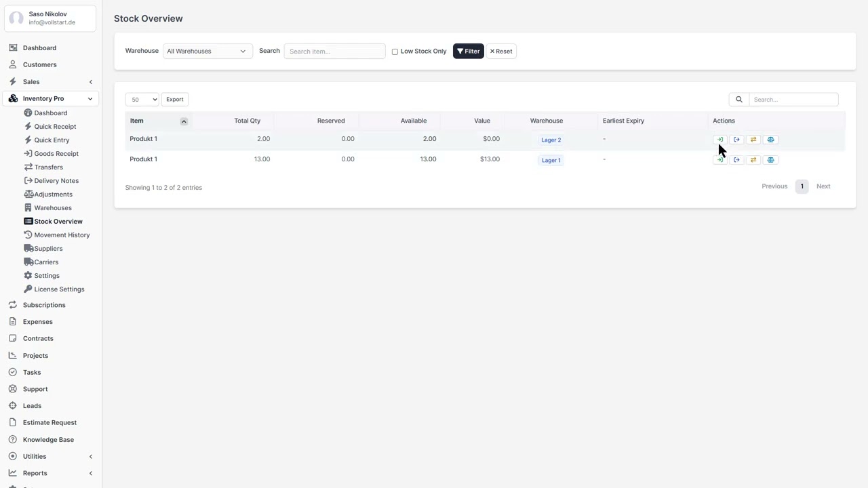Click the Movement History clock icon
868x488 pixels.
28,235
